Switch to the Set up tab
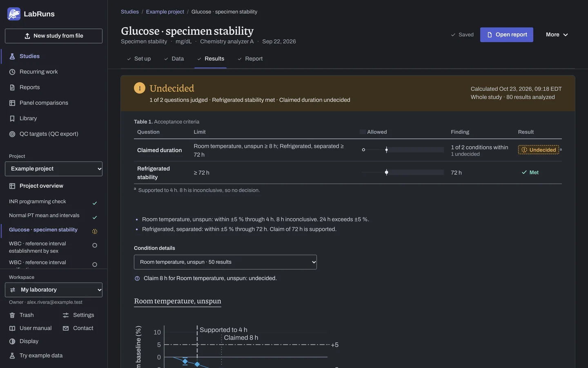 (x=139, y=59)
